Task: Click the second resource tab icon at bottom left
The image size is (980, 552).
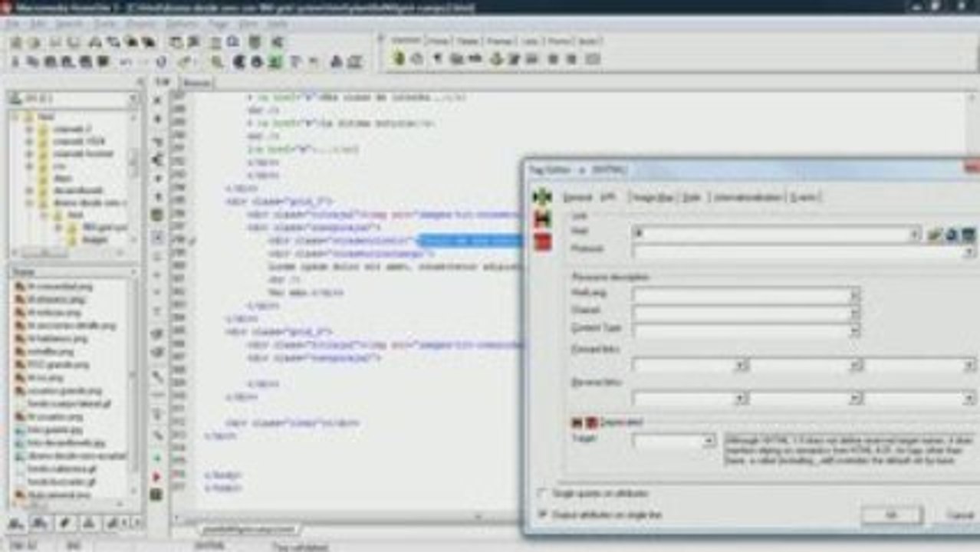Action: coord(39,524)
